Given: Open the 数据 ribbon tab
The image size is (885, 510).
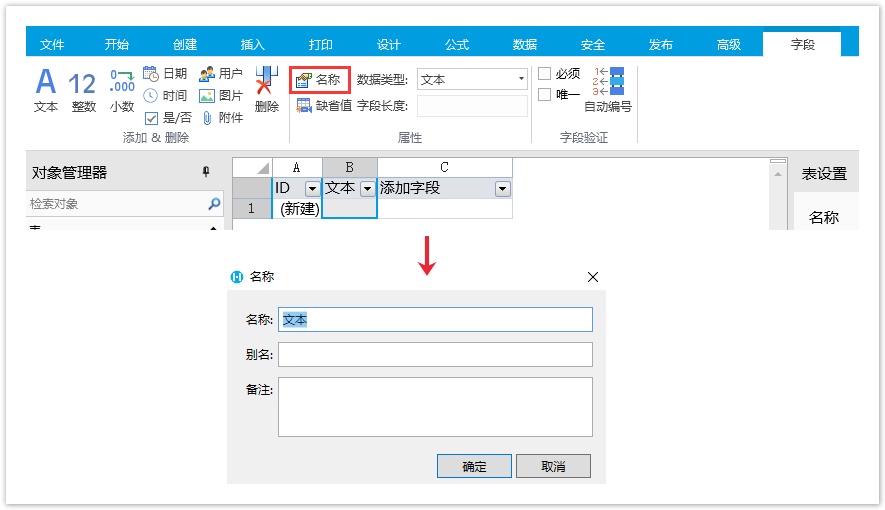Looking at the screenshot, I should click(x=525, y=45).
